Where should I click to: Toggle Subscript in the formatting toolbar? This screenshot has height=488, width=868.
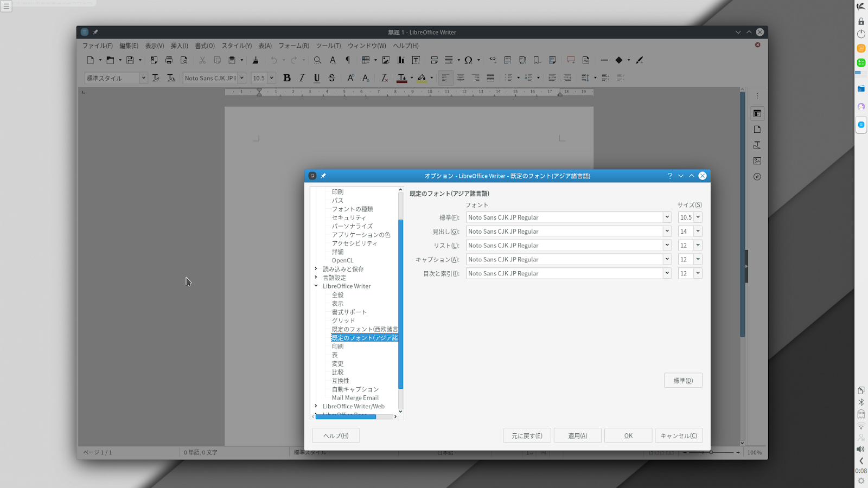(366, 78)
